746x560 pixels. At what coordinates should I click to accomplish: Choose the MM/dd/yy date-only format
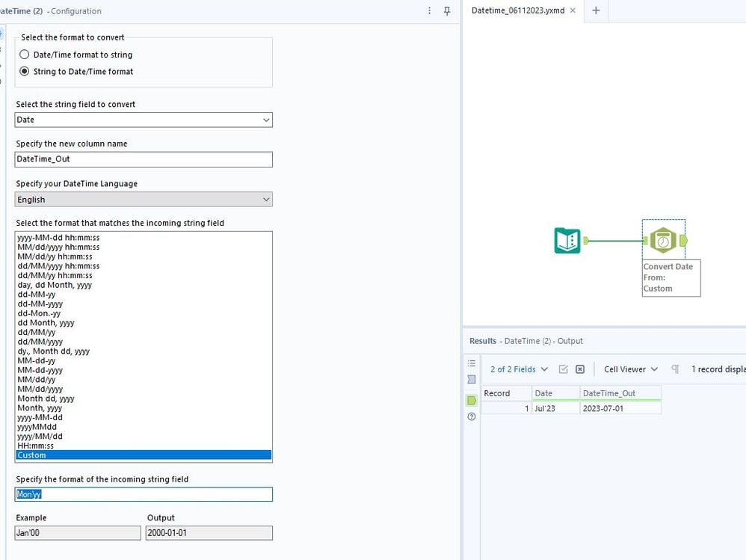point(144,380)
